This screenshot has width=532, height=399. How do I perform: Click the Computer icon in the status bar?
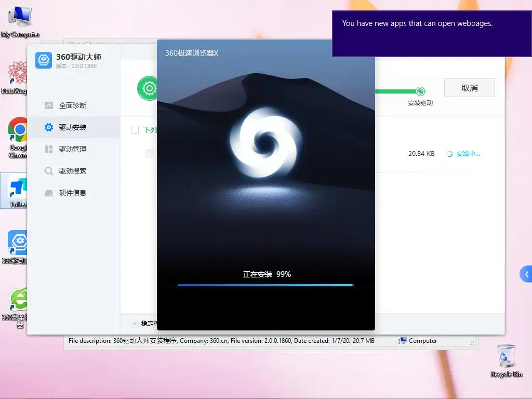403,341
